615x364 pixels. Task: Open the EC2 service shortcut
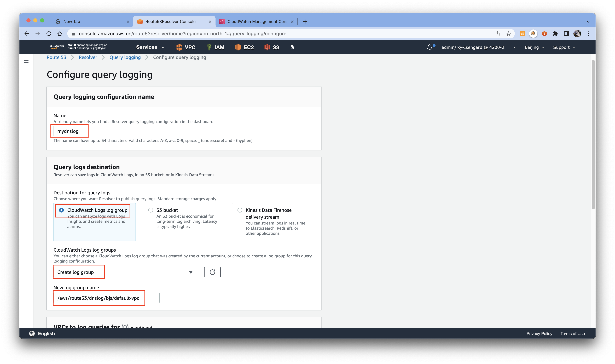(x=244, y=47)
